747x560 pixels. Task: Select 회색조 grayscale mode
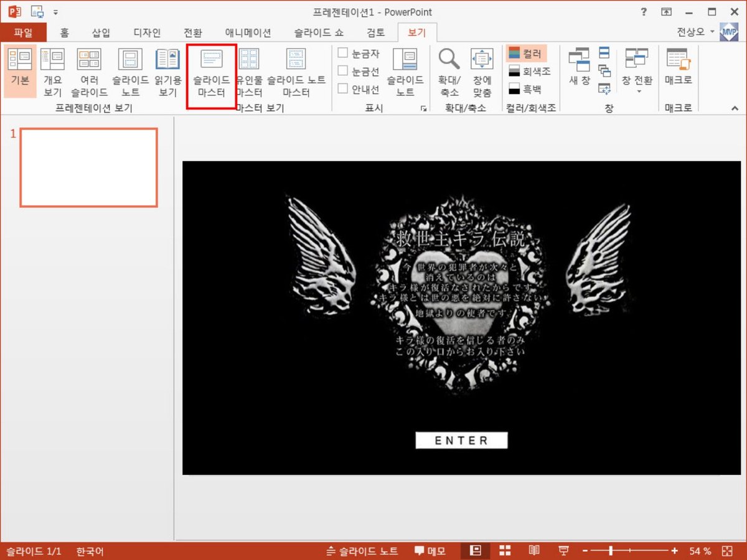point(529,71)
